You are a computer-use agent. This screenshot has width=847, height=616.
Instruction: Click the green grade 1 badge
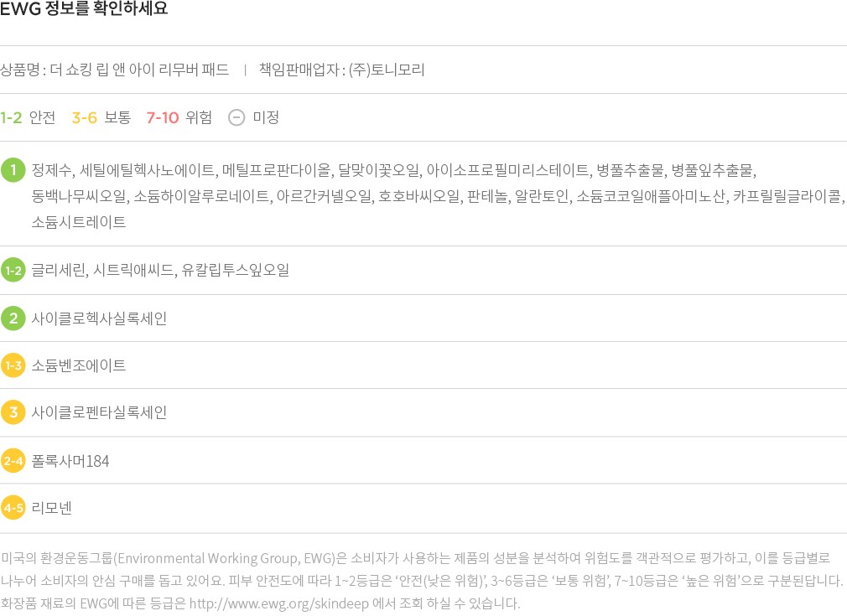point(13,170)
